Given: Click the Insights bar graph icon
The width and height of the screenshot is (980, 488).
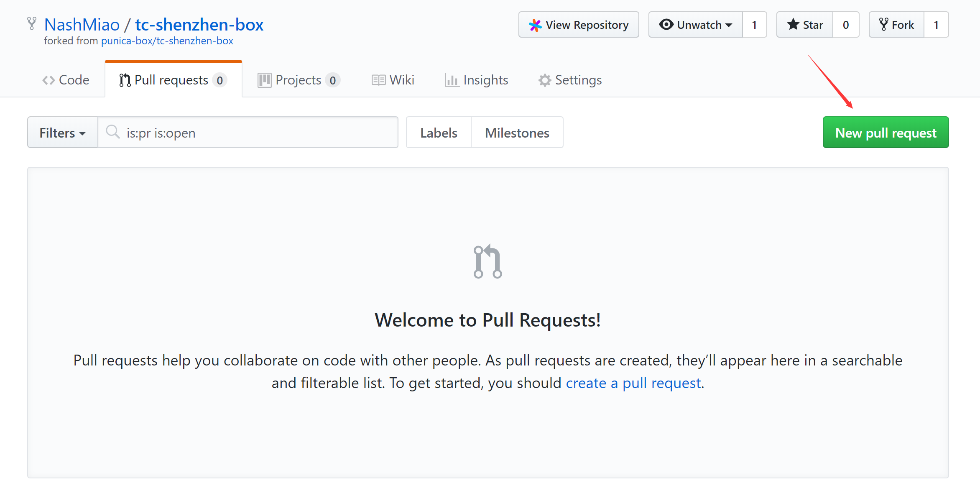Looking at the screenshot, I should coord(452,80).
